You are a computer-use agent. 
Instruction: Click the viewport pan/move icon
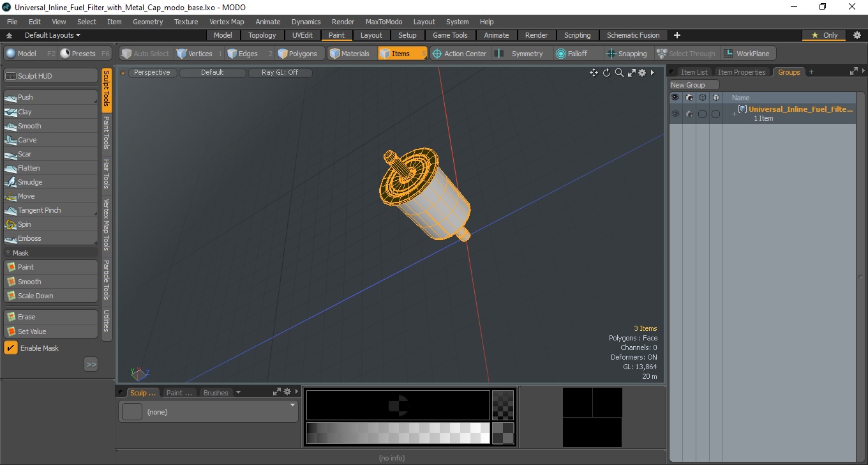(594, 73)
